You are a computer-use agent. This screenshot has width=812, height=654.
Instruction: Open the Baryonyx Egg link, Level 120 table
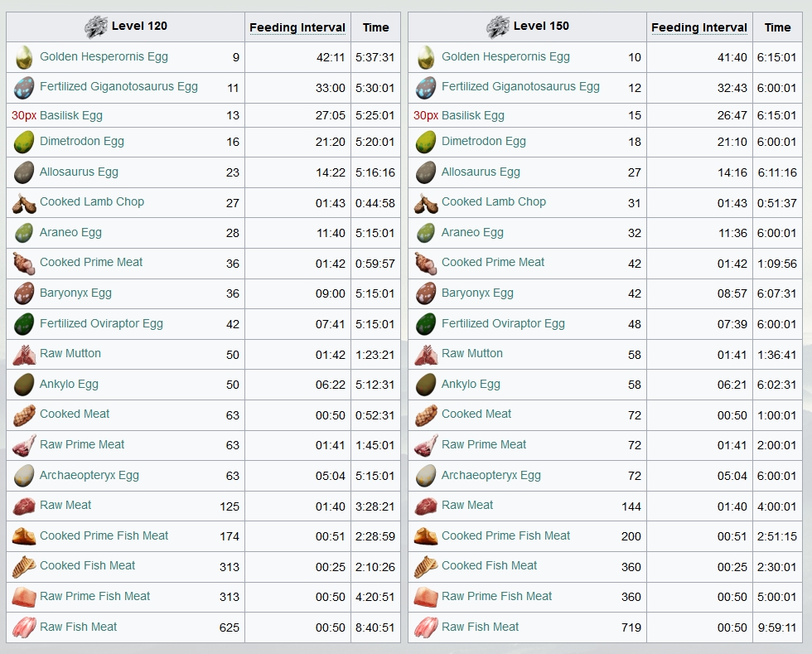(x=75, y=293)
